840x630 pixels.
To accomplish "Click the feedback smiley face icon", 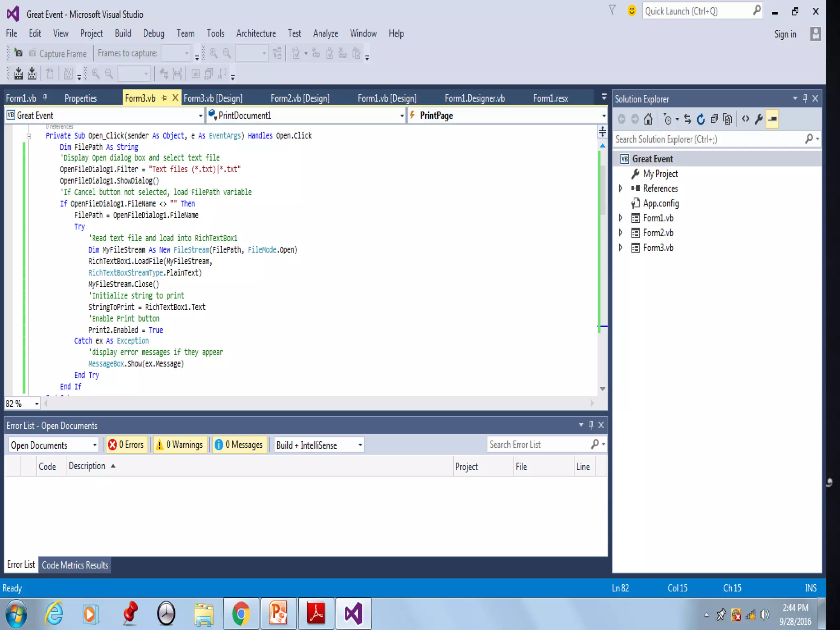I will (x=632, y=11).
